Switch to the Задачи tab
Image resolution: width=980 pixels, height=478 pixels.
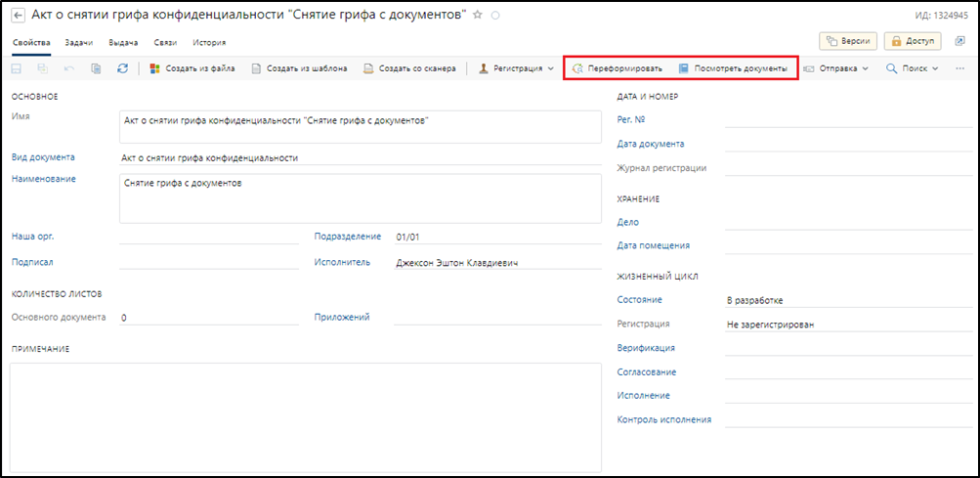click(x=79, y=43)
